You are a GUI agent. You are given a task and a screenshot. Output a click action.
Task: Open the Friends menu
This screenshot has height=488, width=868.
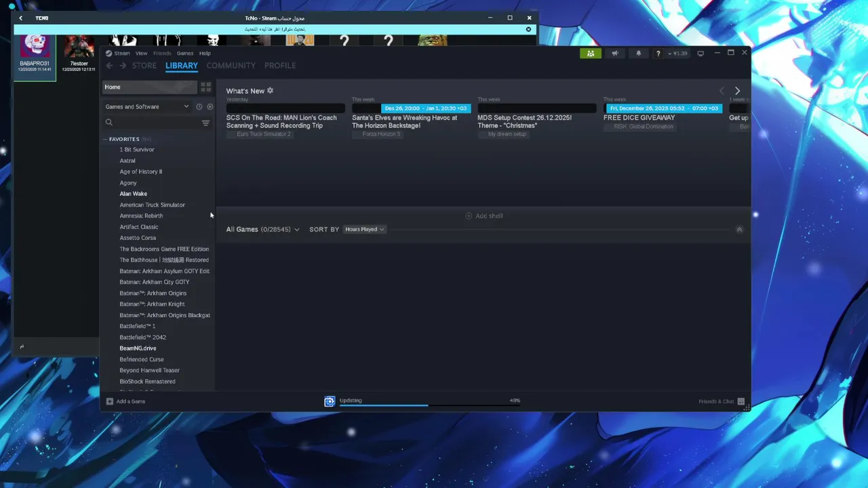[x=162, y=53]
